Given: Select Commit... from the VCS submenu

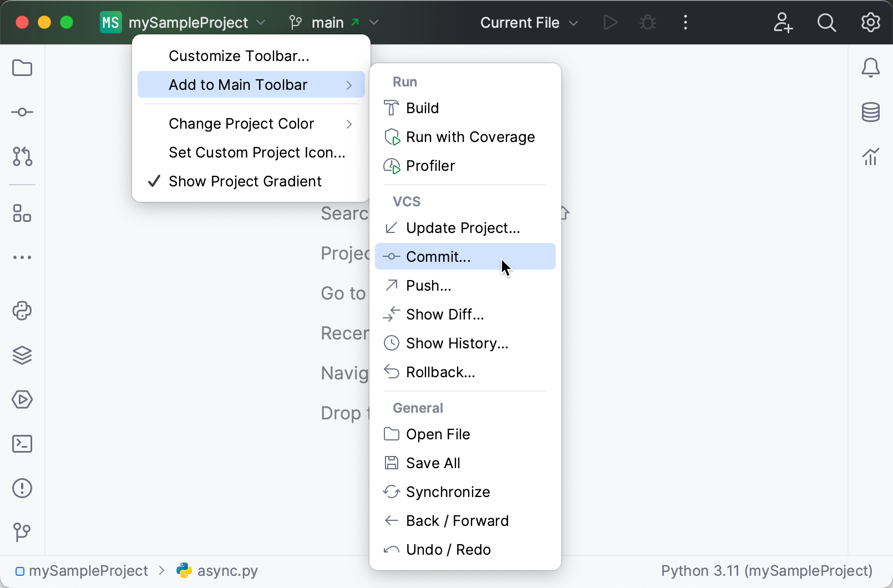Looking at the screenshot, I should (438, 256).
